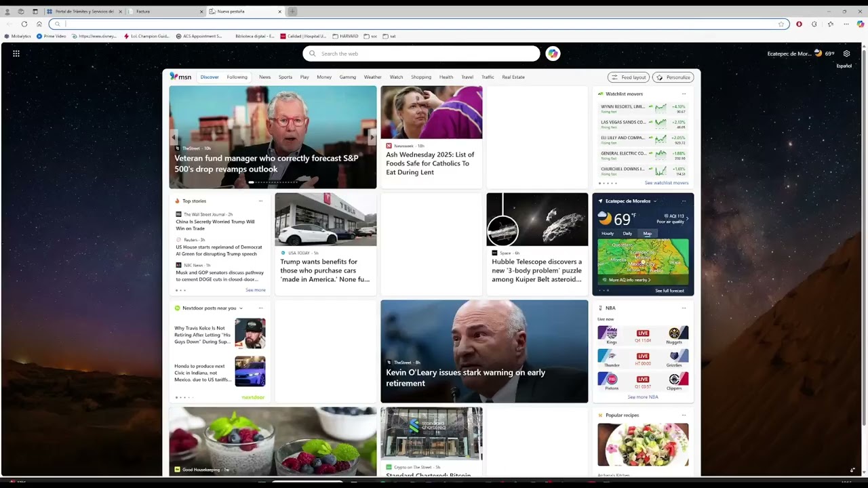Click See more under Top stories
Screen dimensions: 868x488
[x=256, y=290]
